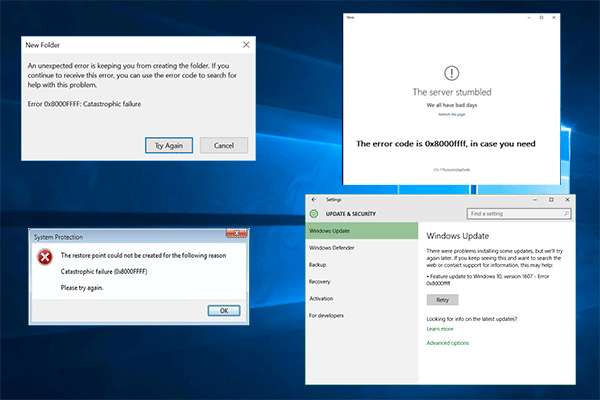Click 'Looking for info on the latest updates?' text

[x=472, y=319]
